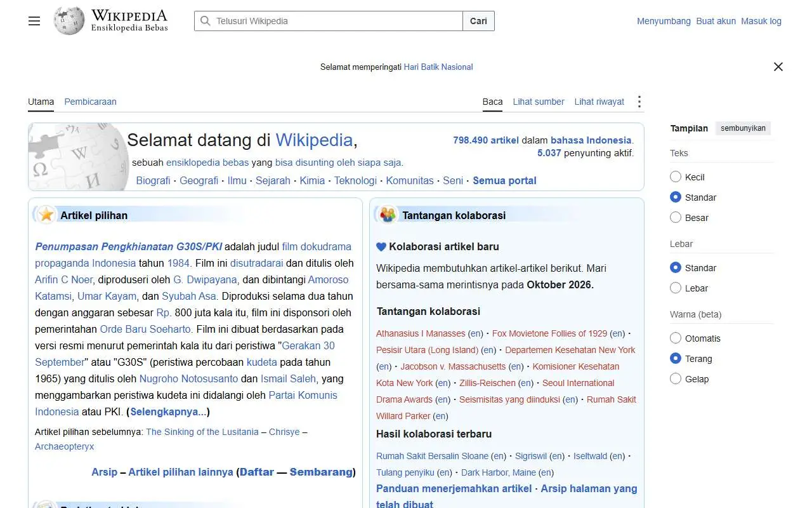Click the Cari search button
Screen dimensions: 812x508
(478, 21)
